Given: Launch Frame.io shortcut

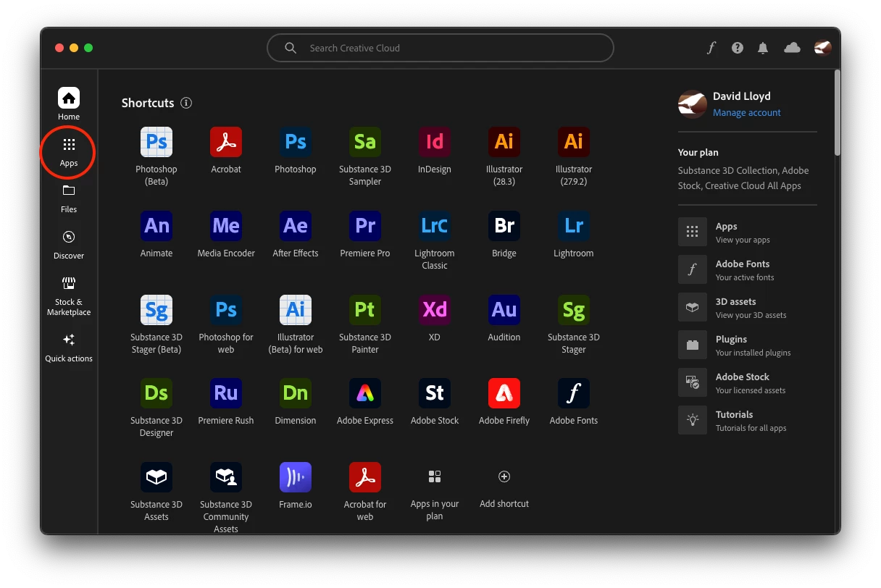Looking at the screenshot, I should (296, 477).
